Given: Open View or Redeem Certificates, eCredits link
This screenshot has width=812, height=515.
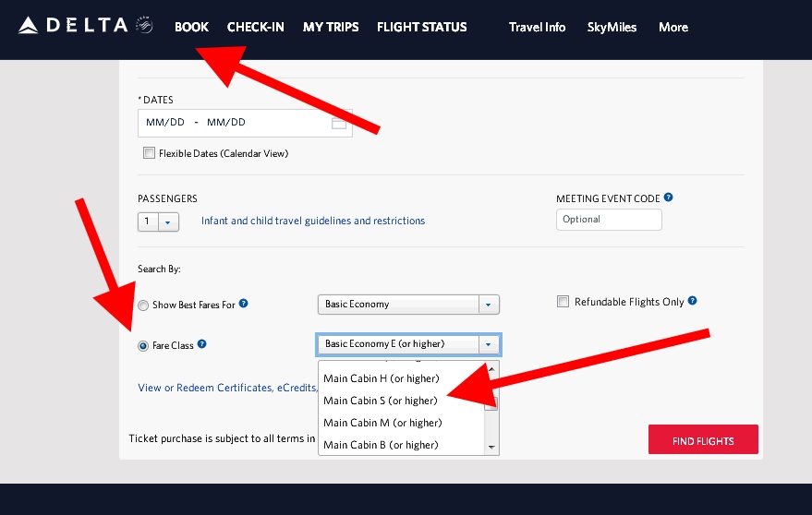Looking at the screenshot, I should 227,388.
